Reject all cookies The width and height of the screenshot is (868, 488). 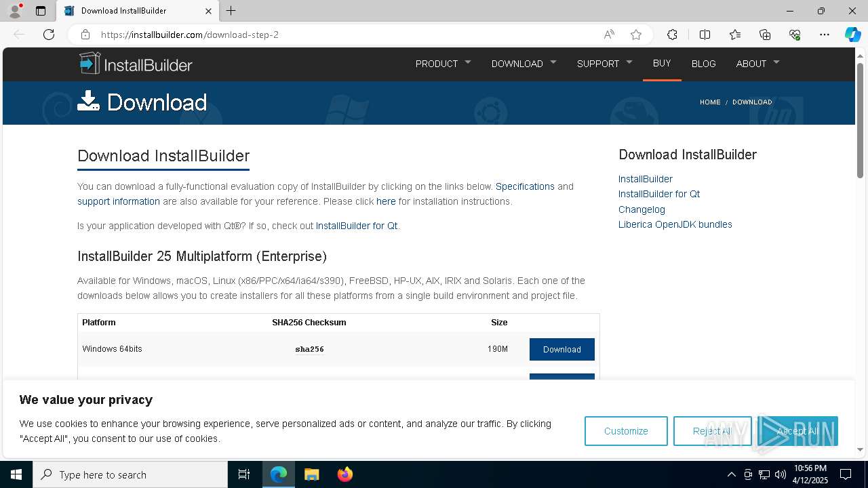click(712, 431)
